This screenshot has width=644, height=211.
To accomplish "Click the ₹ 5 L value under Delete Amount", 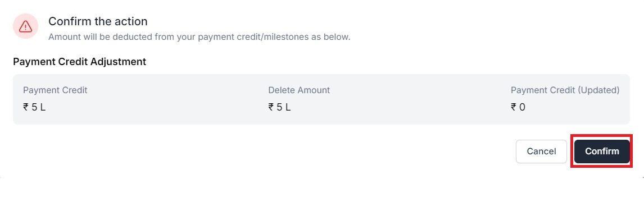I will (x=279, y=107).
